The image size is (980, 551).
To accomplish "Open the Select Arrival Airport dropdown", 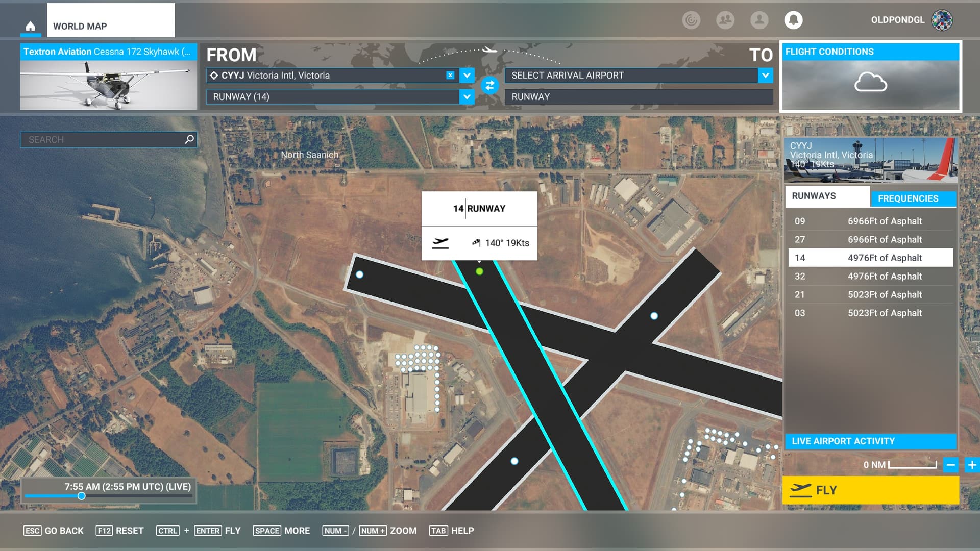I will tap(765, 75).
